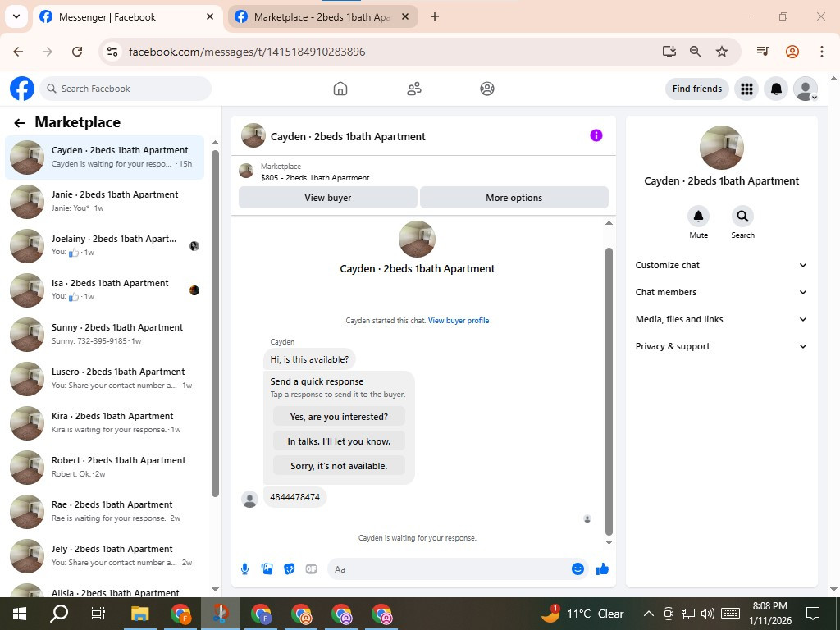Open the Home feed icon

(340, 89)
